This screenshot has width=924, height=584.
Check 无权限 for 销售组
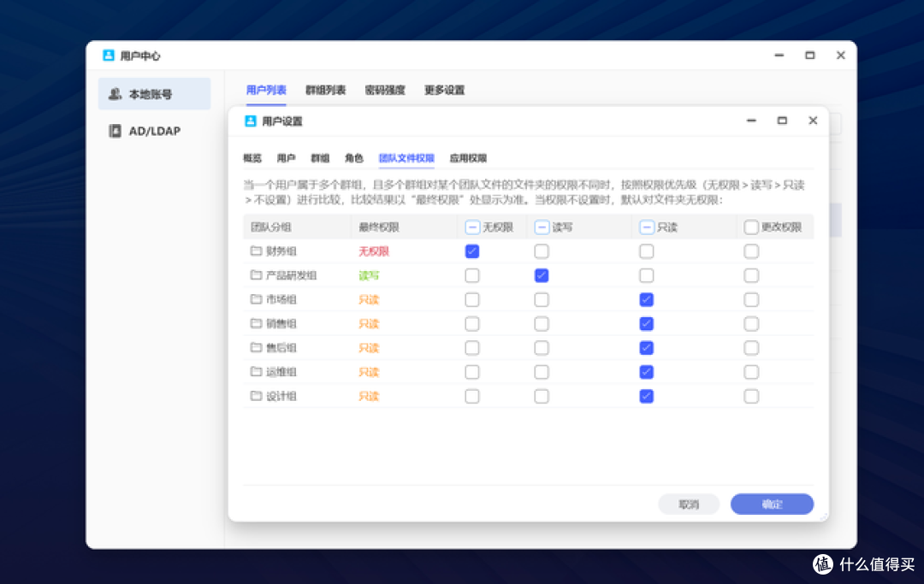[472, 324]
